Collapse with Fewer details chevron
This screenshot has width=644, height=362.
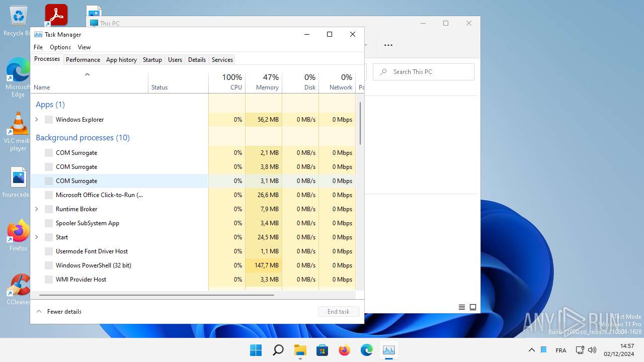39,312
